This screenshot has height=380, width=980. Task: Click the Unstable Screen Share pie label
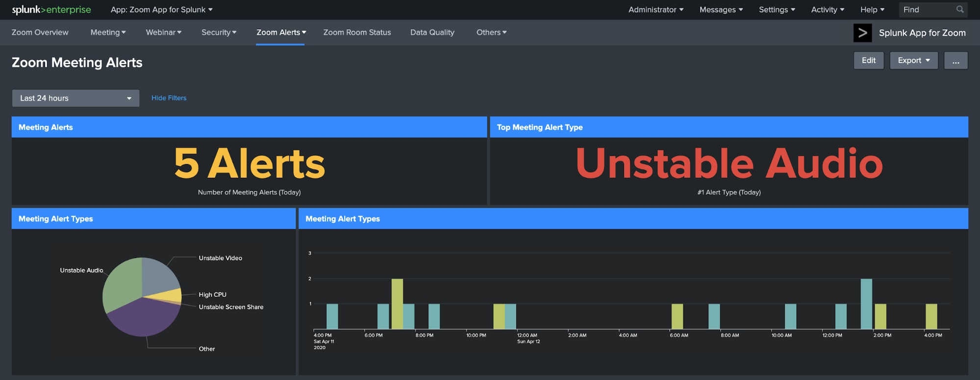pyautogui.click(x=231, y=307)
